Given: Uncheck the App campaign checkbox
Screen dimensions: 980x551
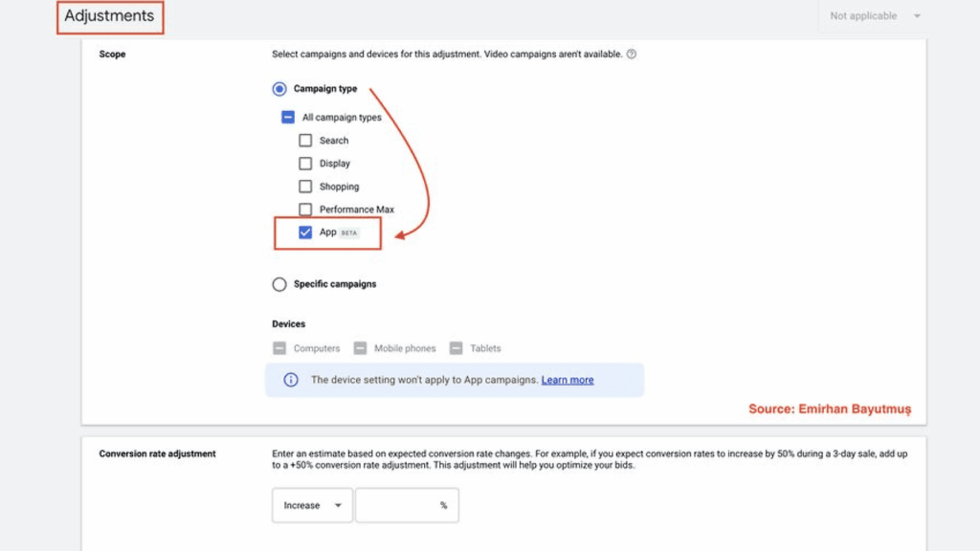Looking at the screenshot, I should click(305, 232).
